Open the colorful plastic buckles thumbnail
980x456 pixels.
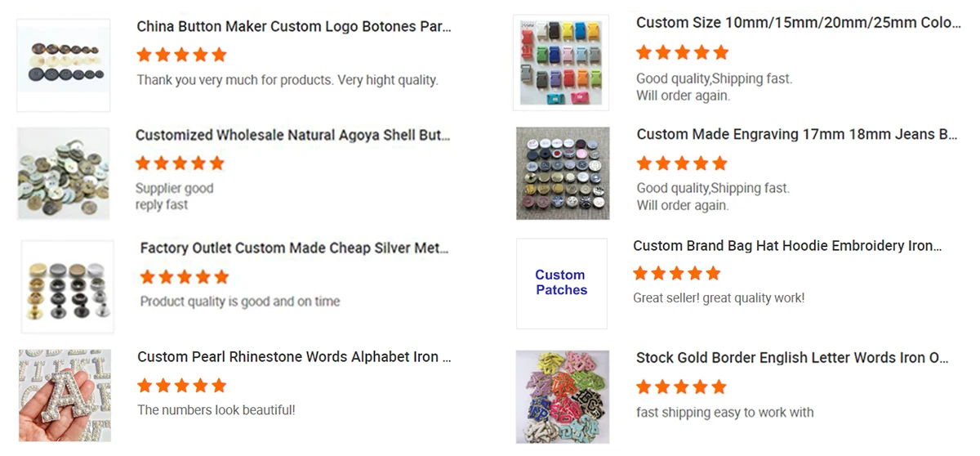click(x=561, y=62)
